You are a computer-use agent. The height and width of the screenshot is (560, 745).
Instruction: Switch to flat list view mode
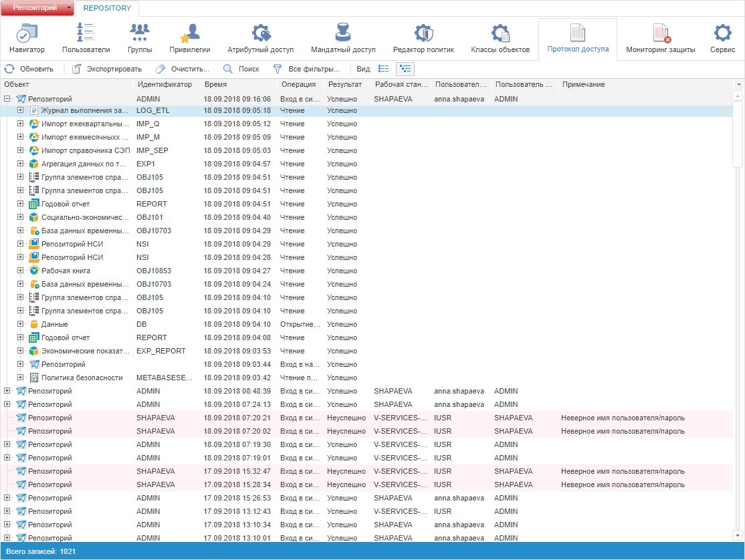pos(384,69)
